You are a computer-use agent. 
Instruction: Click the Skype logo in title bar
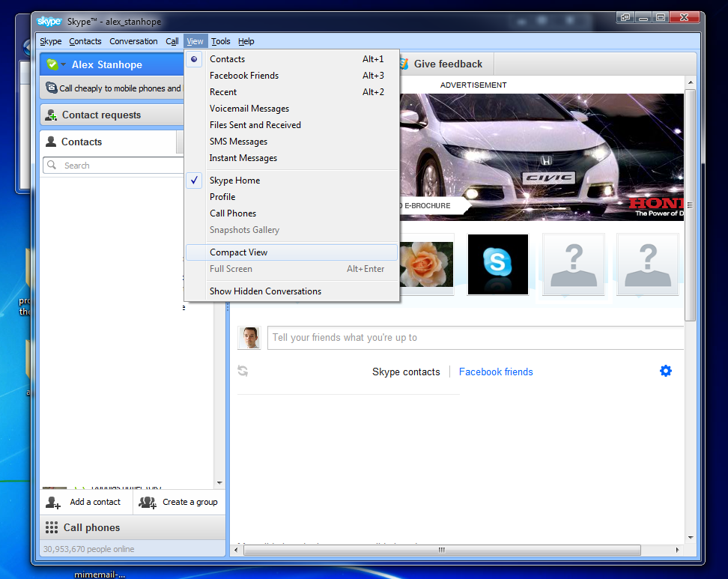(x=49, y=22)
